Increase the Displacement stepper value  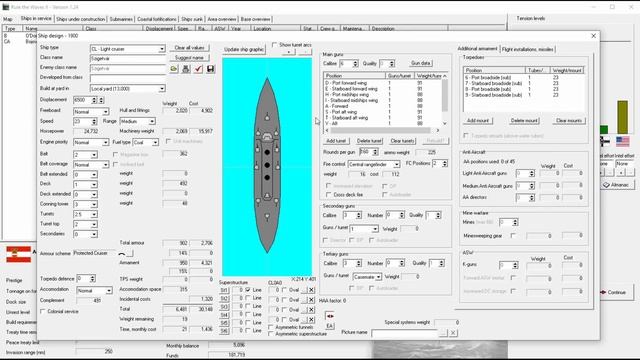click(94, 98)
